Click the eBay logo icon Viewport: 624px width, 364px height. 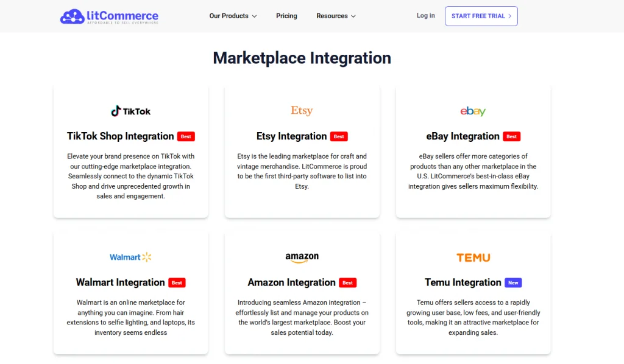[x=473, y=111]
